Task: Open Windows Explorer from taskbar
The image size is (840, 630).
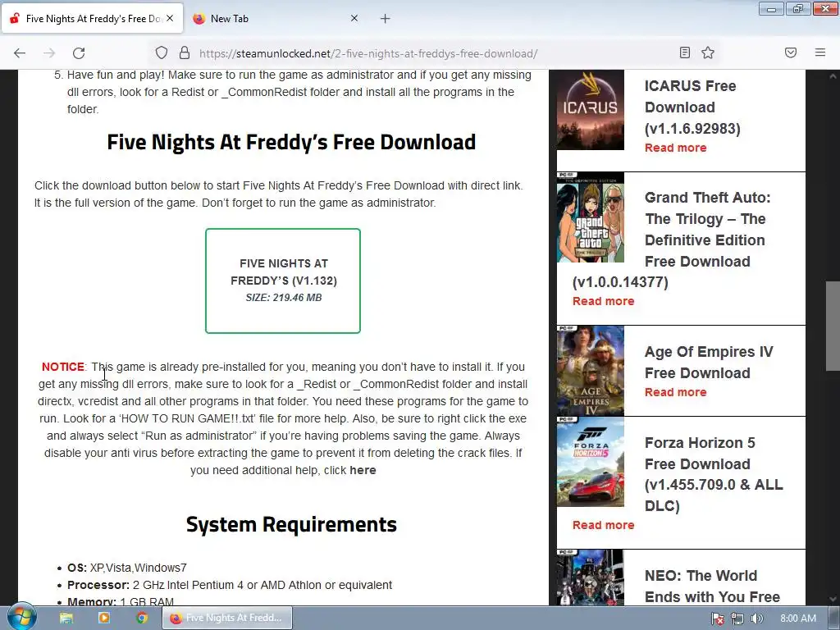Action: pos(66,619)
